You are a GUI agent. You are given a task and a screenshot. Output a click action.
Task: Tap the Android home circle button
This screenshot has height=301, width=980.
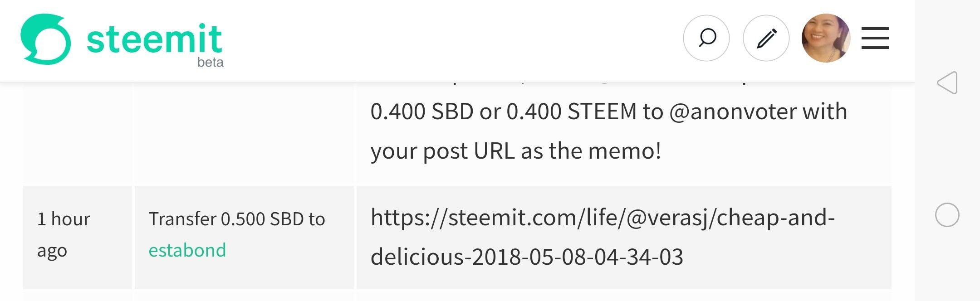(947, 215)
